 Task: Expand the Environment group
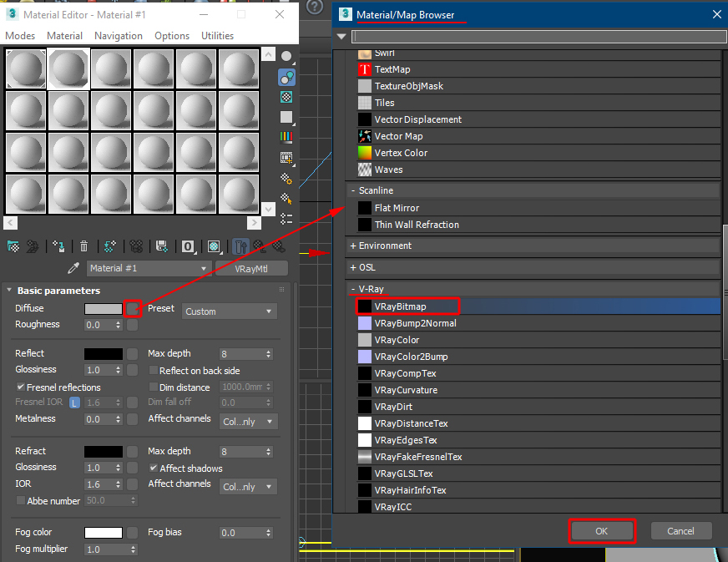pyautogui.click(x=353, y=246)
